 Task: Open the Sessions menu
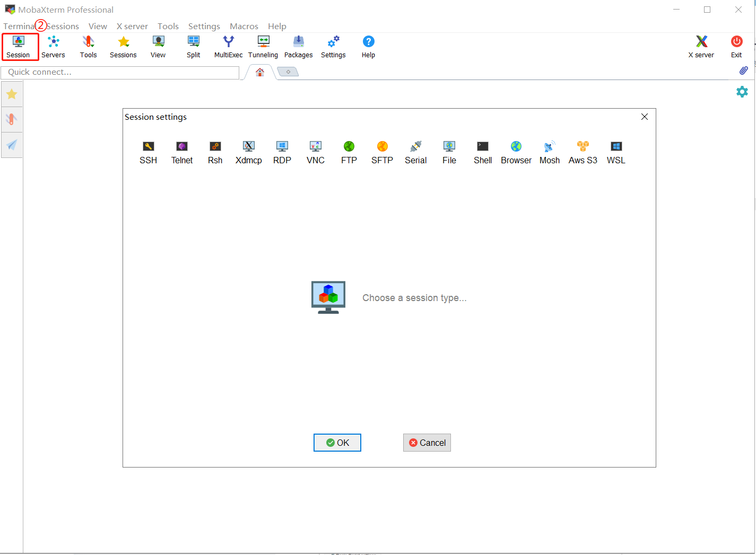point(63,26)
